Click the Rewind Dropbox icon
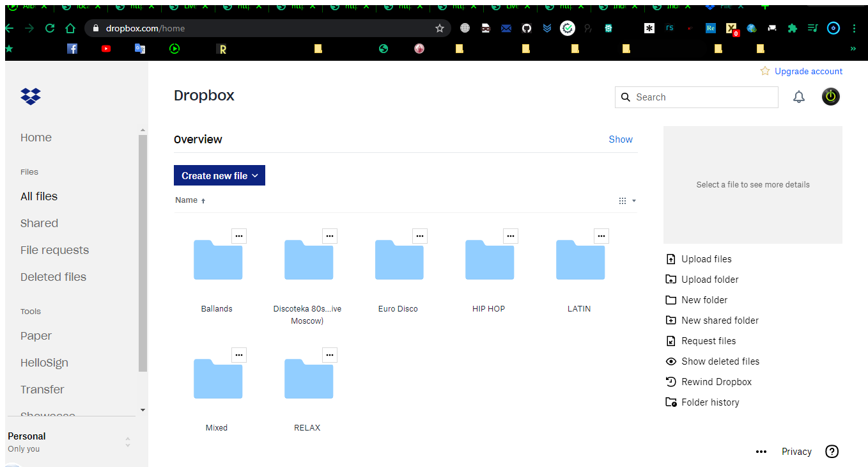The image size is (868, 467). click(x=670, y=382)
